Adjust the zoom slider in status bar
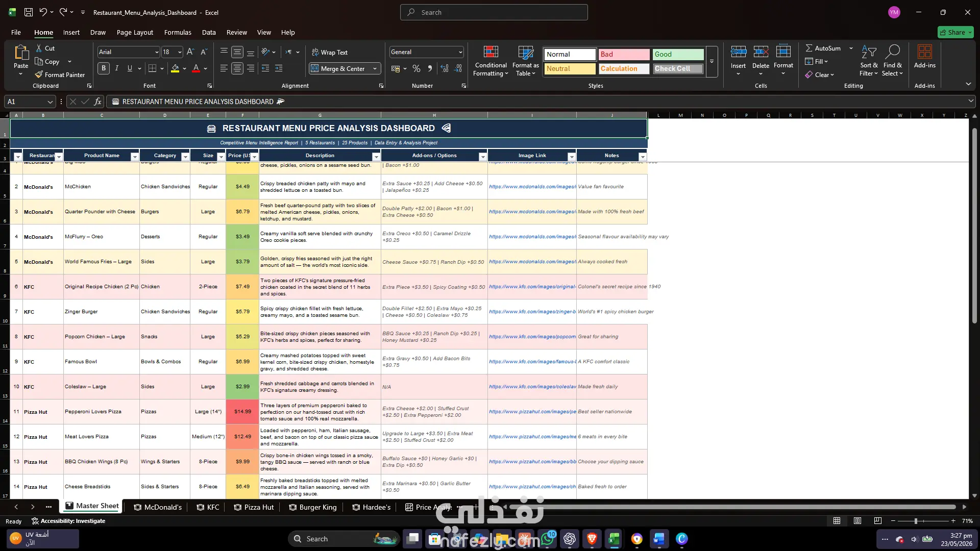 (916, 521)
